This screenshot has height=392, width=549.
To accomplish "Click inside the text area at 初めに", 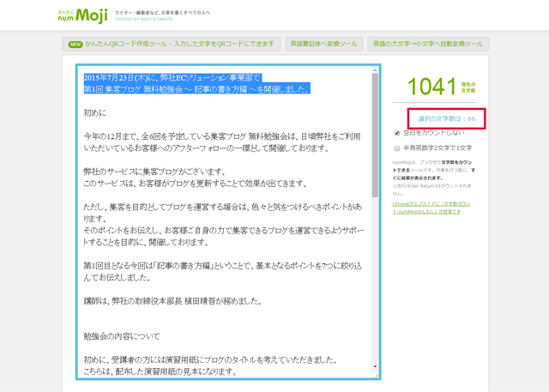I will (95, 113).
